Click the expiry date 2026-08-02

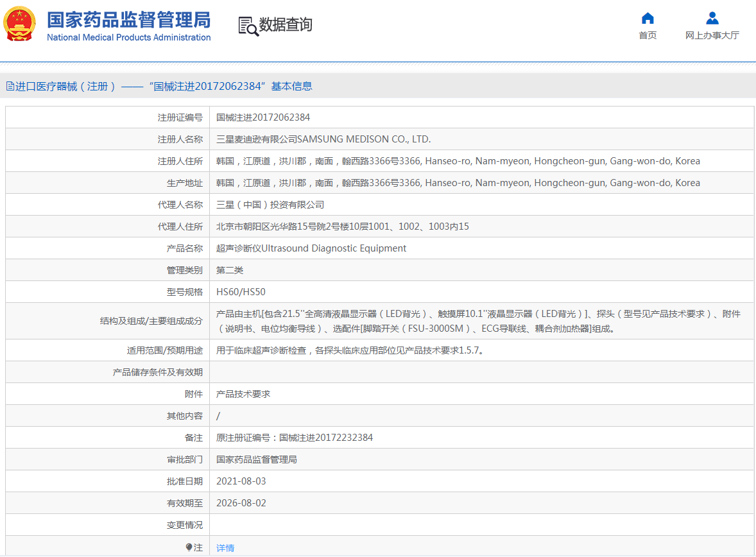pyautogui.click(x=241, y=503)
